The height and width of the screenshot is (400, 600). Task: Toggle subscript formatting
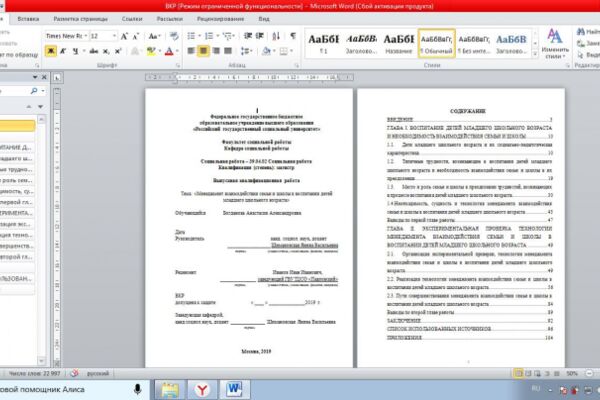click(106, 51)
